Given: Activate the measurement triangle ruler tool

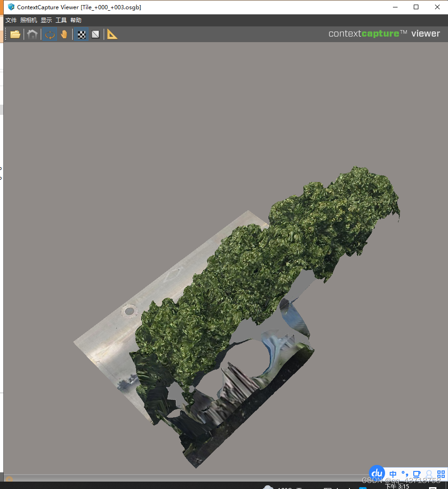Looking at the screenshot, I should (112, 34).
